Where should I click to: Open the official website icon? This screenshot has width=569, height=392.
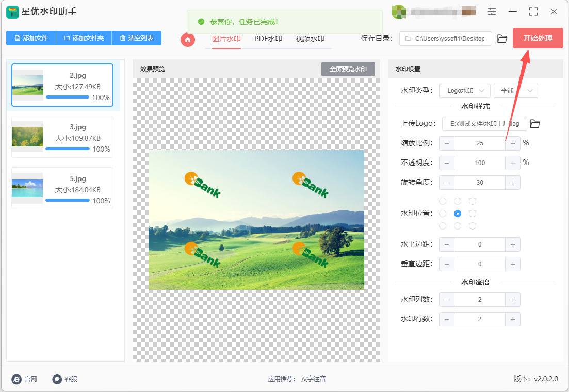coord(17,379)
